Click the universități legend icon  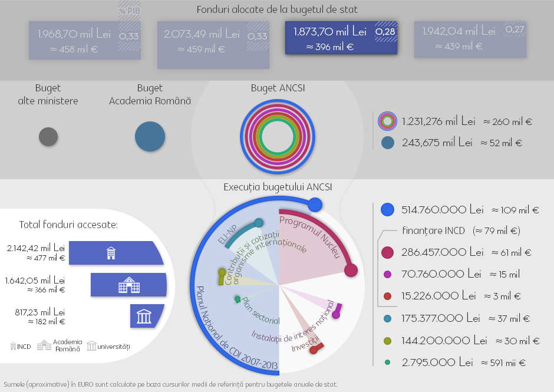click(x=91, y=346)
